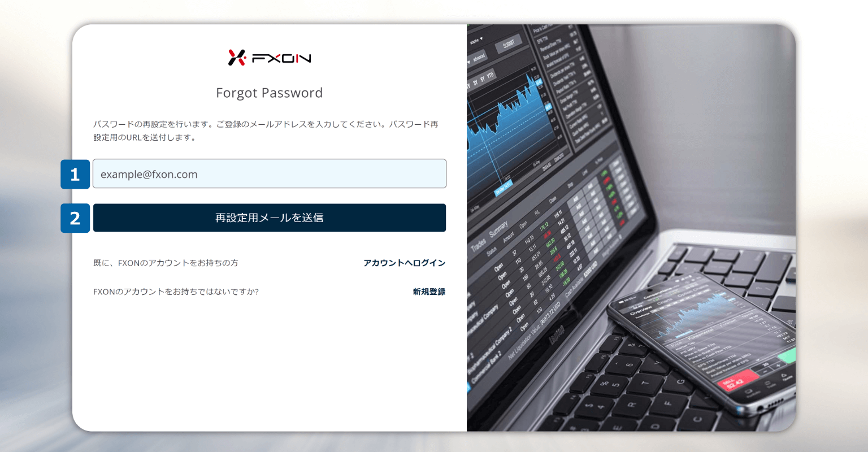The height and width of the screenshot is (452, 868).
Task: Click the Forgot Password heading
Action: pyautogui.click(x=270, y=93)
